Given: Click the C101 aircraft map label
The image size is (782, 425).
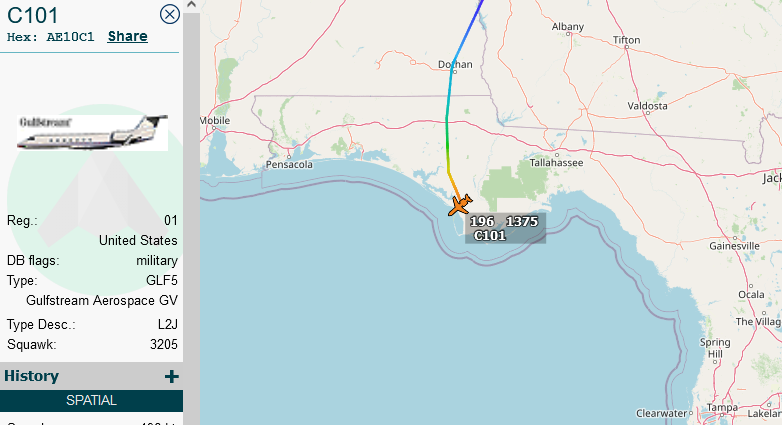Looking at the screenshot, I should coord(505,228).
